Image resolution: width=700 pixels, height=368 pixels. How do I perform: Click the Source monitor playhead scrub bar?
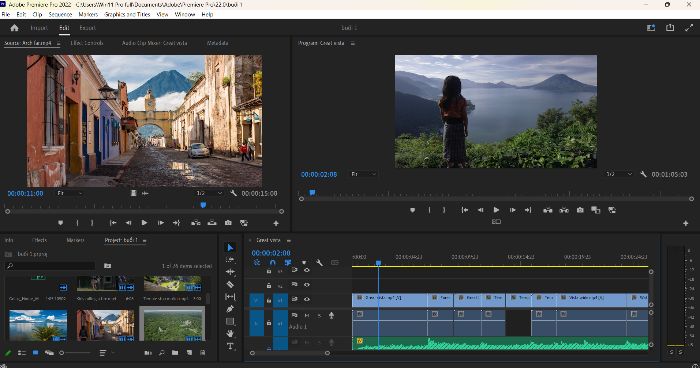(144, 205)
